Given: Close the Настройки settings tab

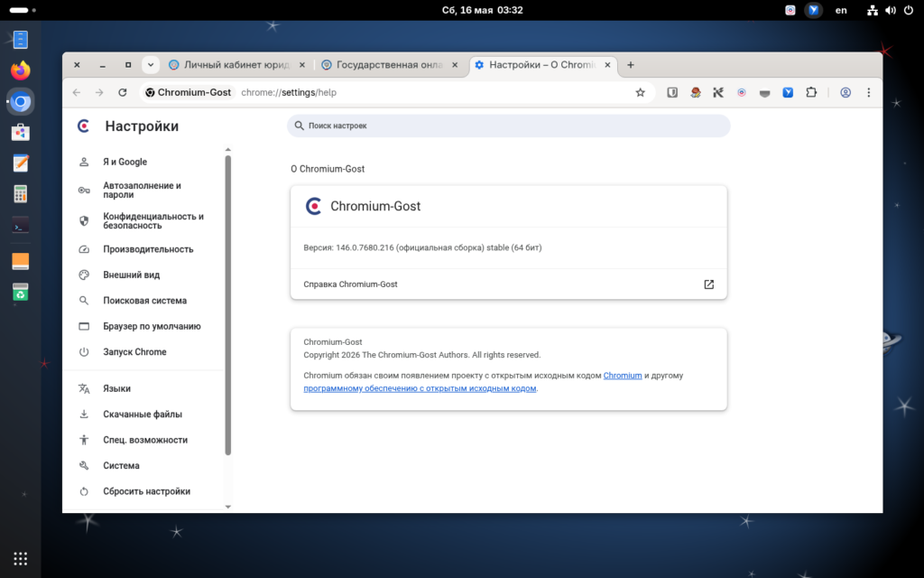Looking at the screenshot, I should [x=607, y=65].
